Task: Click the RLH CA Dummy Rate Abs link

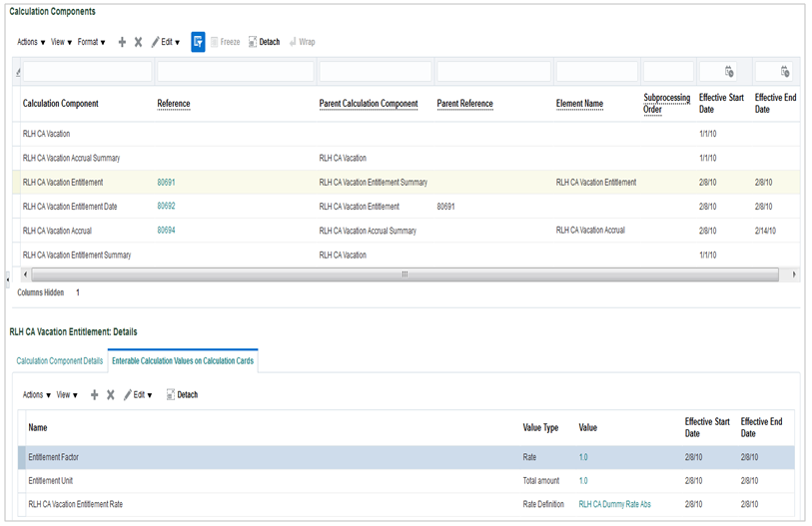Action: tap(614, 504)
